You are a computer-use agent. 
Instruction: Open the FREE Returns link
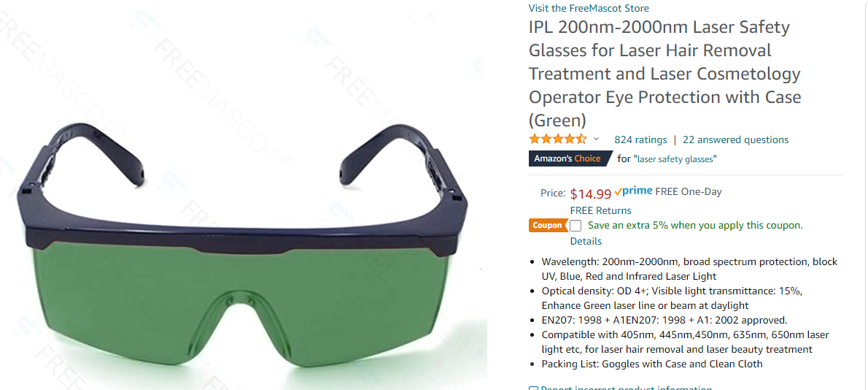[600, 210]
